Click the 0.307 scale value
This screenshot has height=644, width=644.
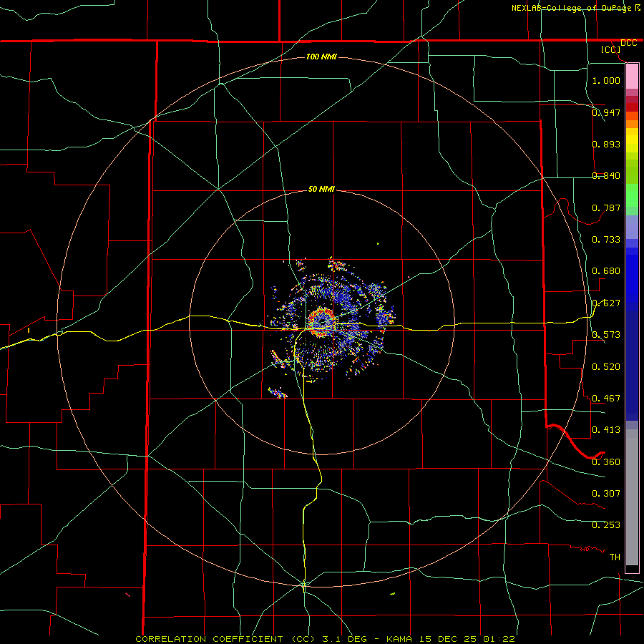click(606, 493)
